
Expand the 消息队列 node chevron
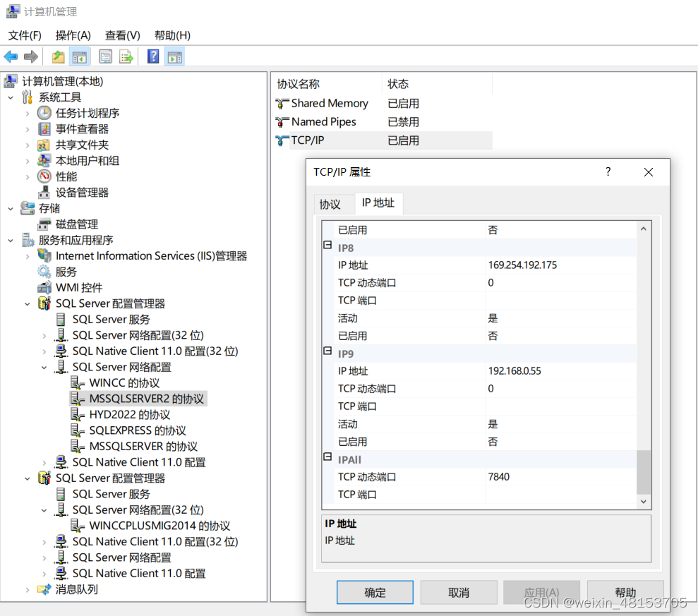[28, 590]
